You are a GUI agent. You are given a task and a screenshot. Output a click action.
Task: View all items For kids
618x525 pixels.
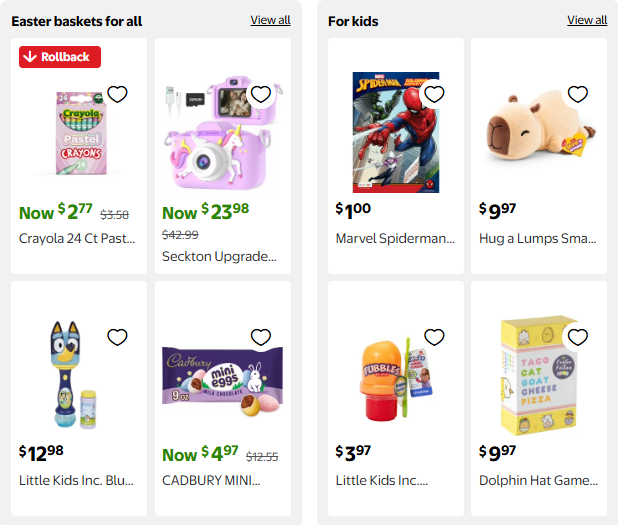[x=587, y=20]
